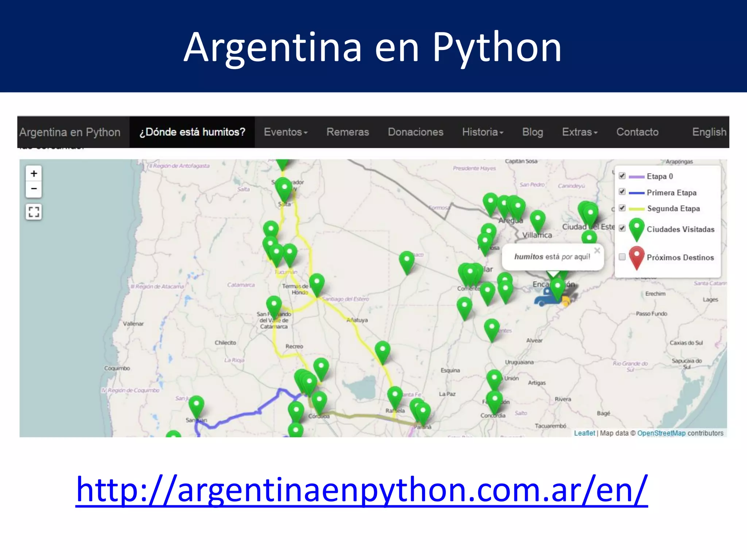Go to the Blog page

(533, 132)
